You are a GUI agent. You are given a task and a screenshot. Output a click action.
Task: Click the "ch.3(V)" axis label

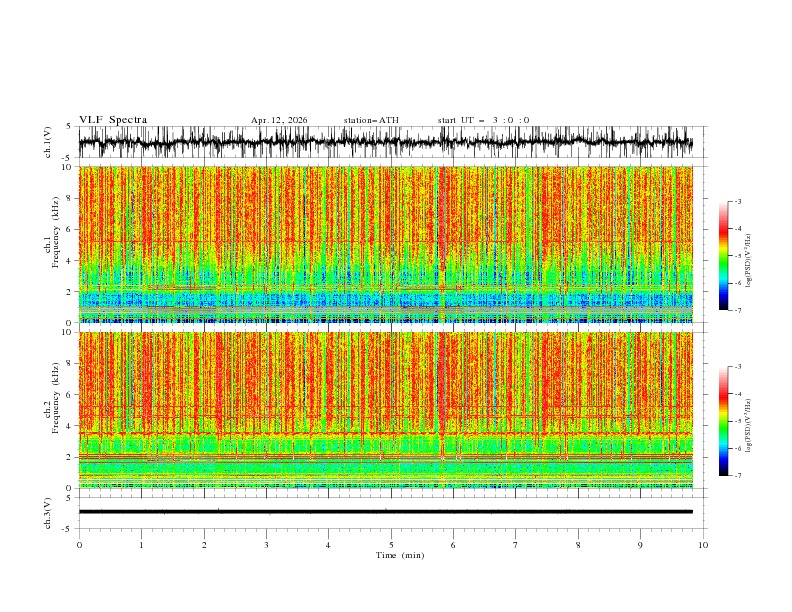pos(48,513)
